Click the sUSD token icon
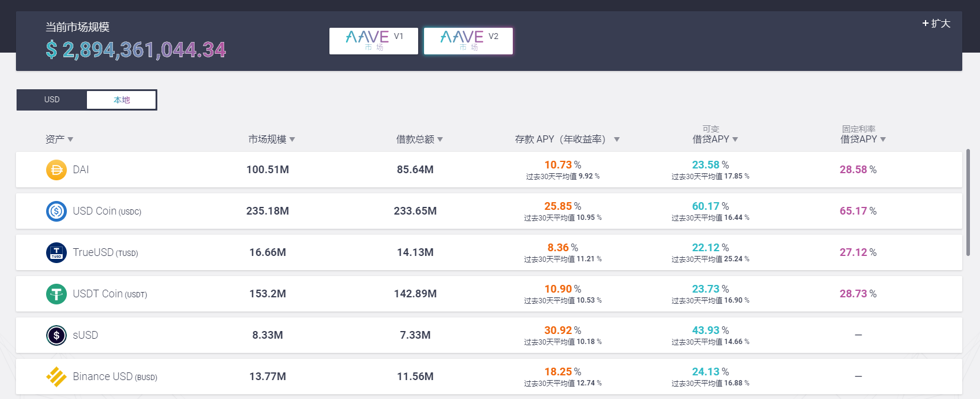The image size is (980, 399). tap(56, 335)
